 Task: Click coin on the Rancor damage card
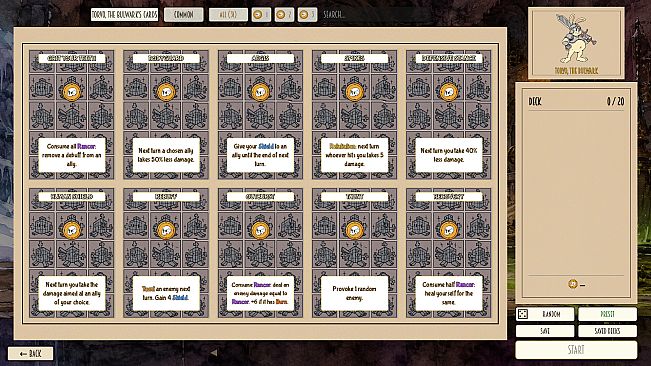click(260, 230)
